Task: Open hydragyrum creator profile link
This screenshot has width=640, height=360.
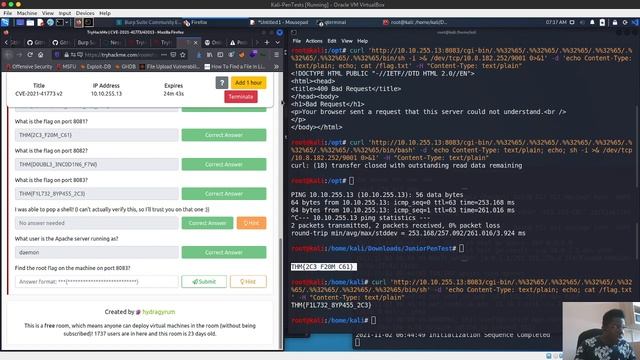Action: pos(158,312)
